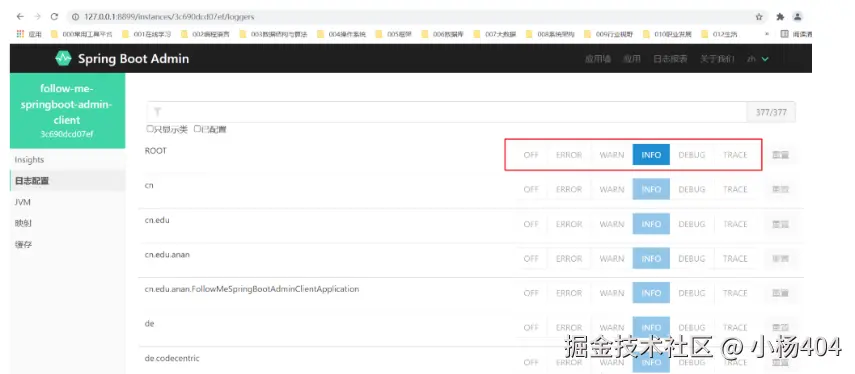The image size is (855, 374).
Task: Reset the ROOT logger level
Action: point(780,155)
